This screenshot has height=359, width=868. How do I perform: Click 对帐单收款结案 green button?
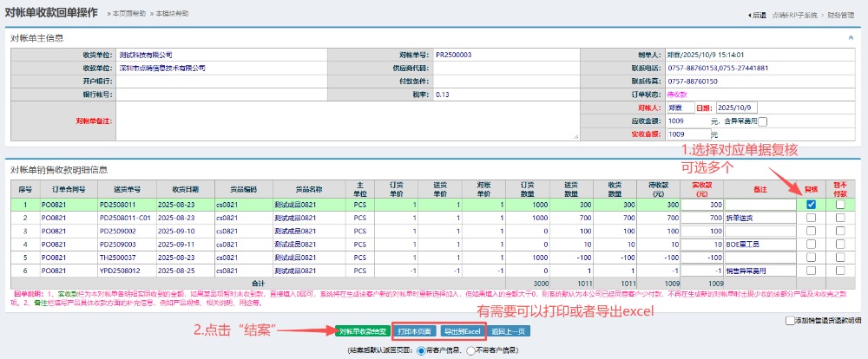pos(362,331)
